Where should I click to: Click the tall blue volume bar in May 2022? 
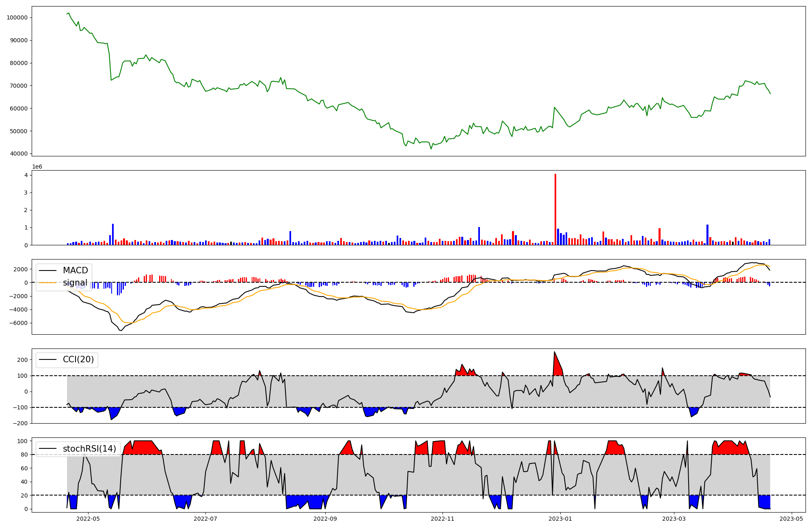click(x=113, y=234)
